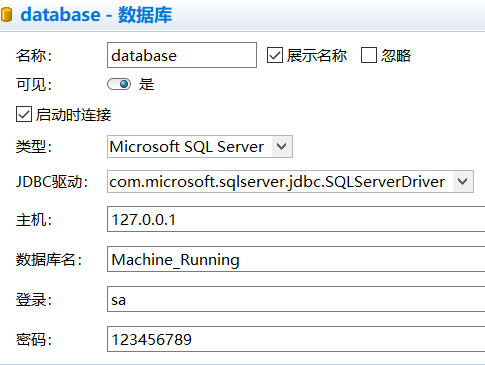
Task: Click the 'database - 数据库' title text
Action: tap(96, 15)
